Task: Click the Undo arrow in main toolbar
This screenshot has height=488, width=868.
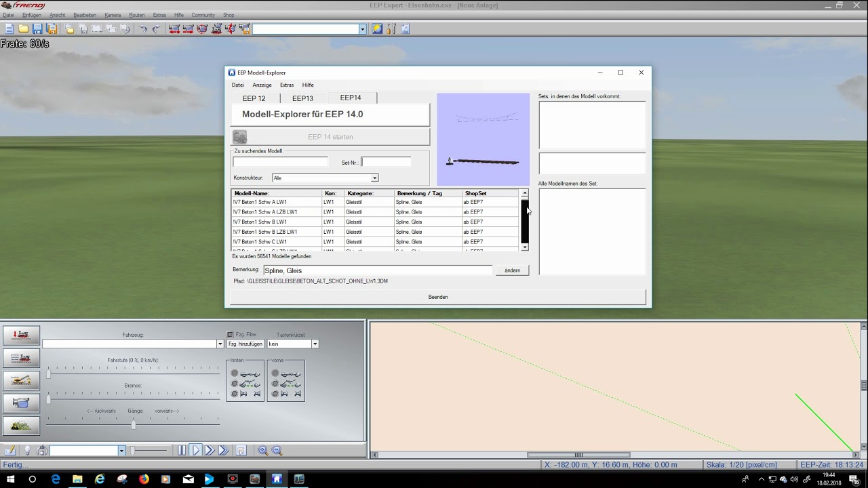Action: 143,29
